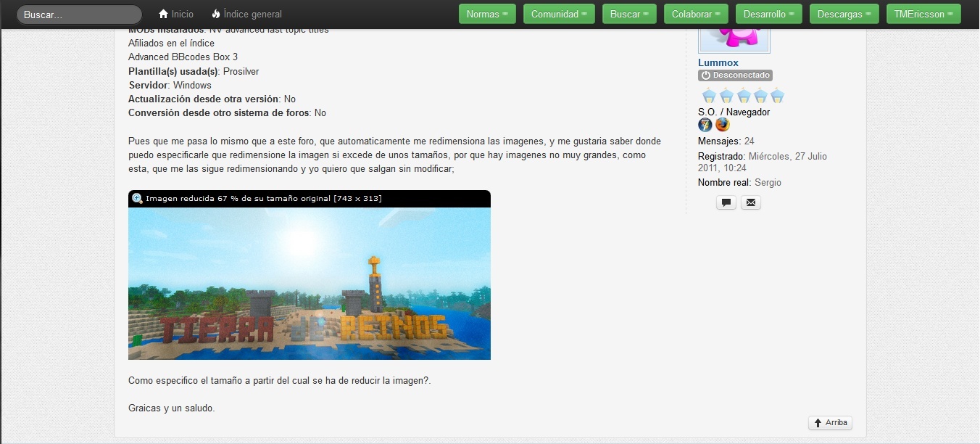Open the green Buscar dropdown menu
Screen dimensions: 980x444
pos(629,14)
